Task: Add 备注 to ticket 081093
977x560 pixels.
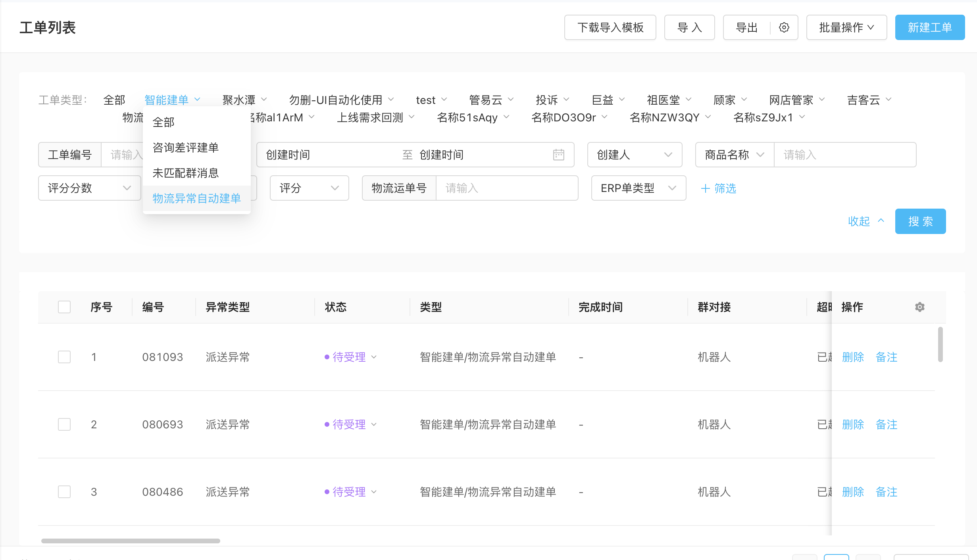Action: point(887,357)
